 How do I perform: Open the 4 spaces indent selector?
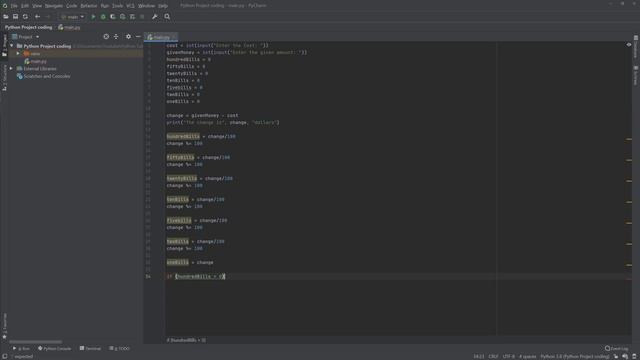[x=527, y=356]
